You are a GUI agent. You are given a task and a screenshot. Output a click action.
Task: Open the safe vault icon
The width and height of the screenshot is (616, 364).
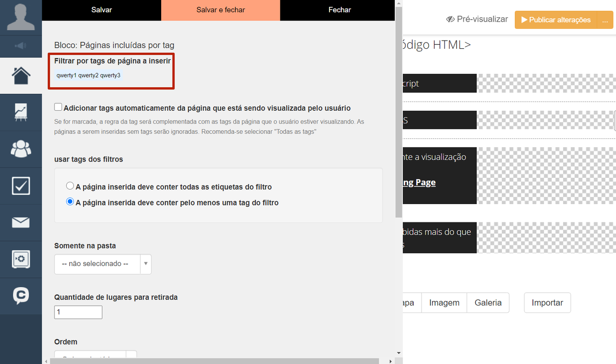tap(21, 259)
